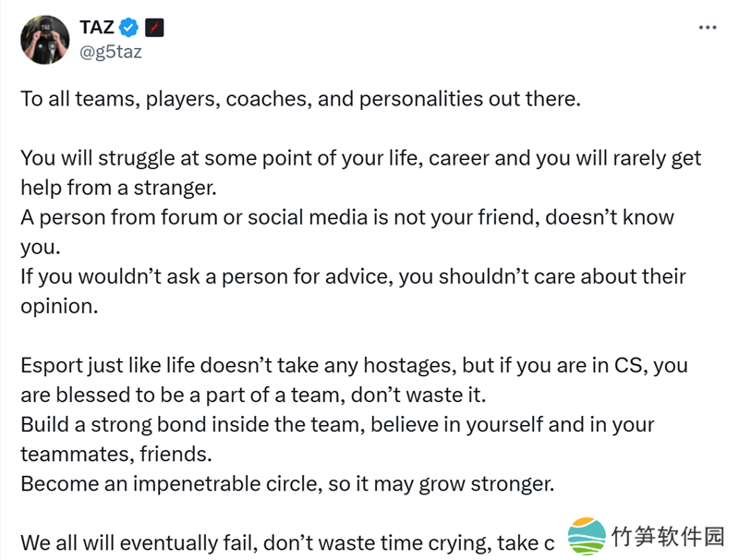Click the line "If you wouldn't ask a person for advice"
739x560 pixels.
click(353, 276)
